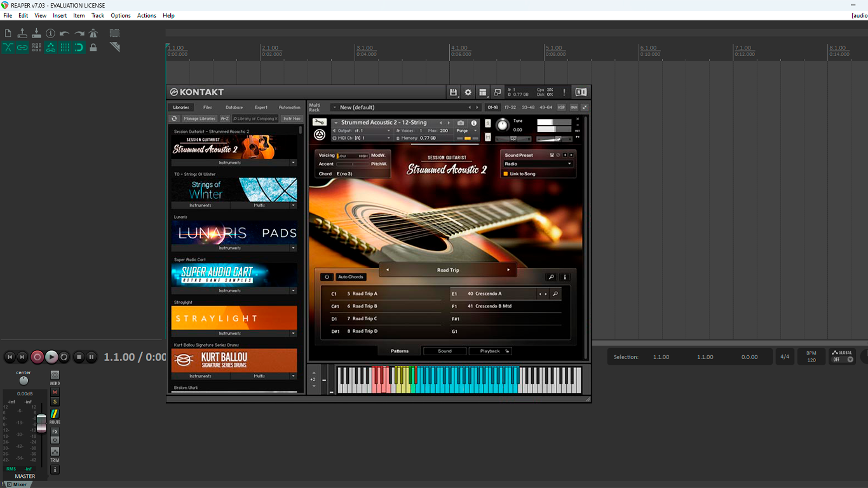
Task: Refresh Kontakt library browser icon
Action: [x=174, y=118]
